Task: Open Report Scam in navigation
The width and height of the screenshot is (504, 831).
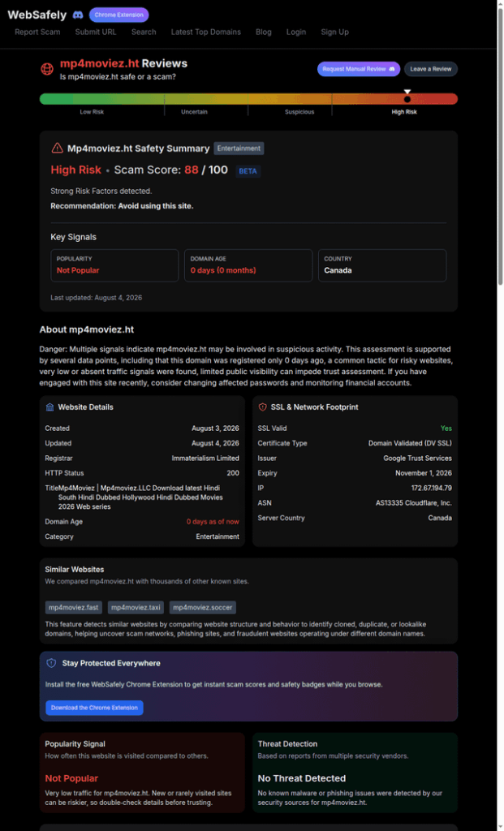Action: click(37, 32)
